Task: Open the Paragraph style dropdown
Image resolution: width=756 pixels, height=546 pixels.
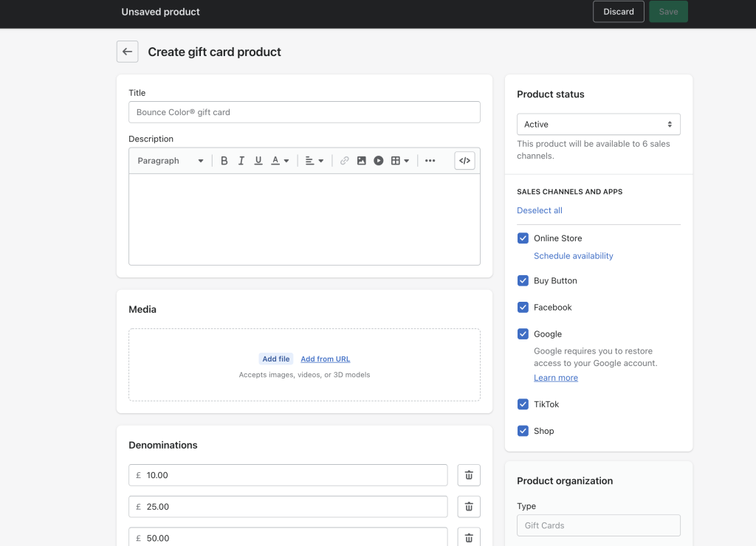Action: (171, 161)
